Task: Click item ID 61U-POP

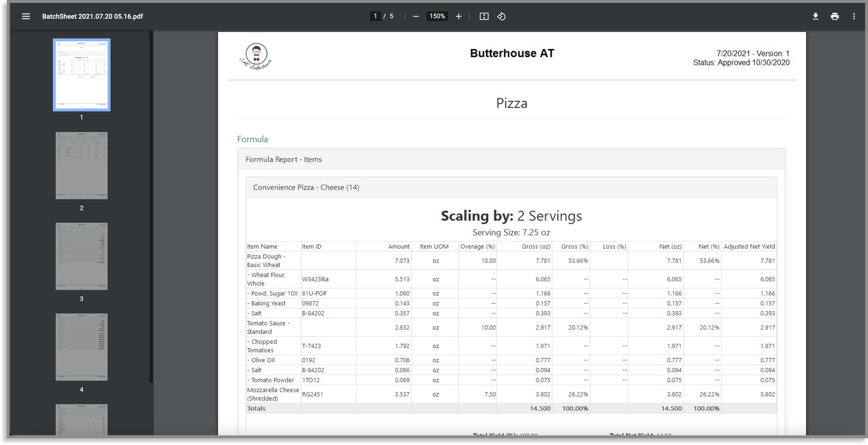Action: click(x=314, y=293)
